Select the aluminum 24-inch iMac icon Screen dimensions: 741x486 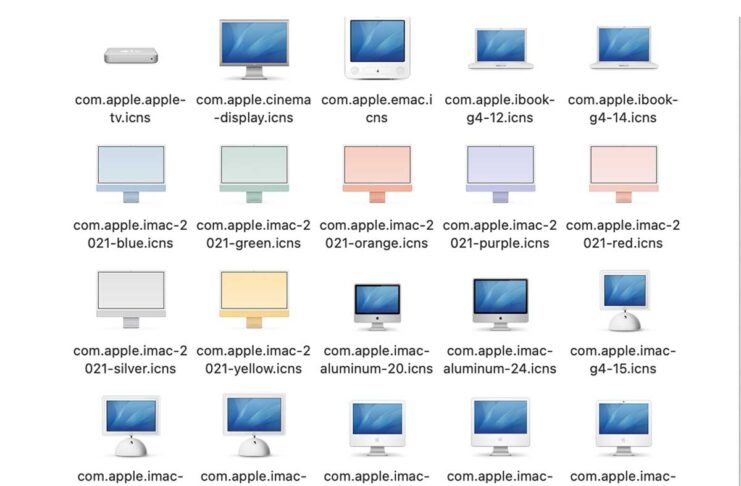500,304
